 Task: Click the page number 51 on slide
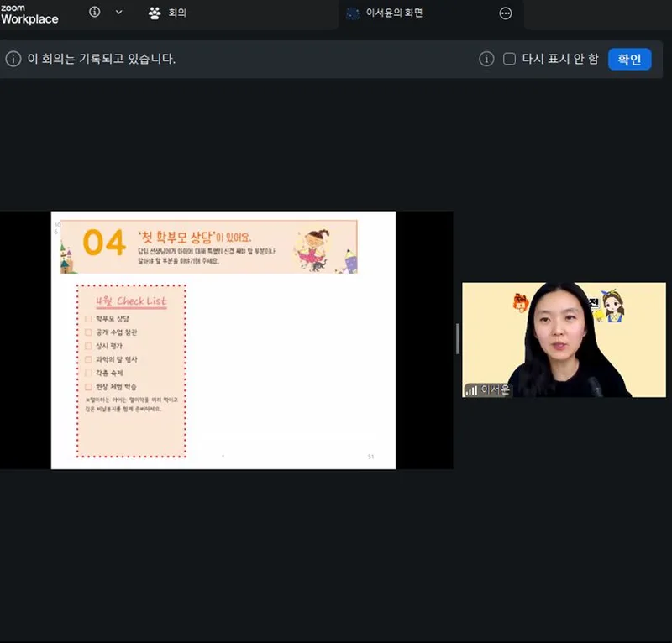(370, 457)
